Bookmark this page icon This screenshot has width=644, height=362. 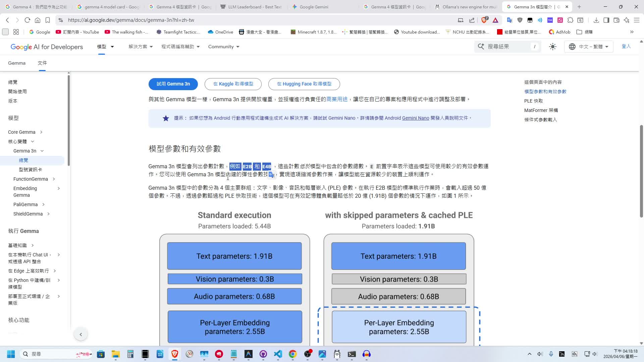(48, 20)
